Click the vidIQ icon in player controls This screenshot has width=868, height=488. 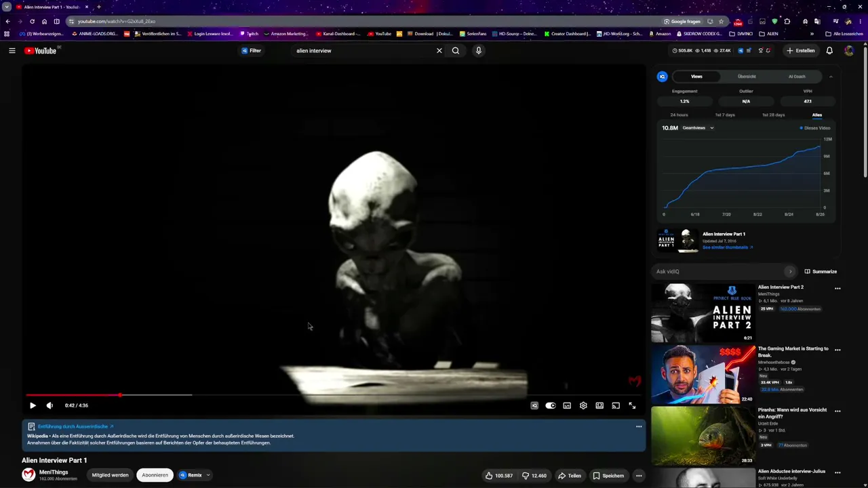coord(534,405)
